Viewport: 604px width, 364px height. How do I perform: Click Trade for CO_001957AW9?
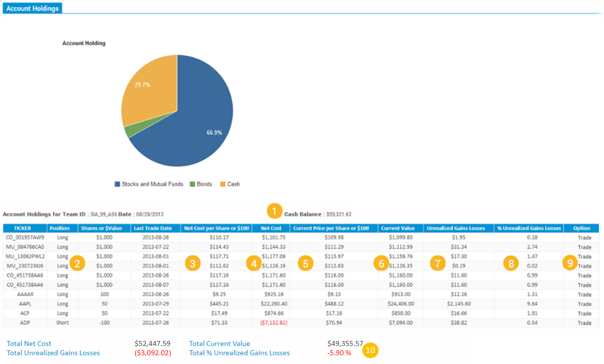point(585,238)
